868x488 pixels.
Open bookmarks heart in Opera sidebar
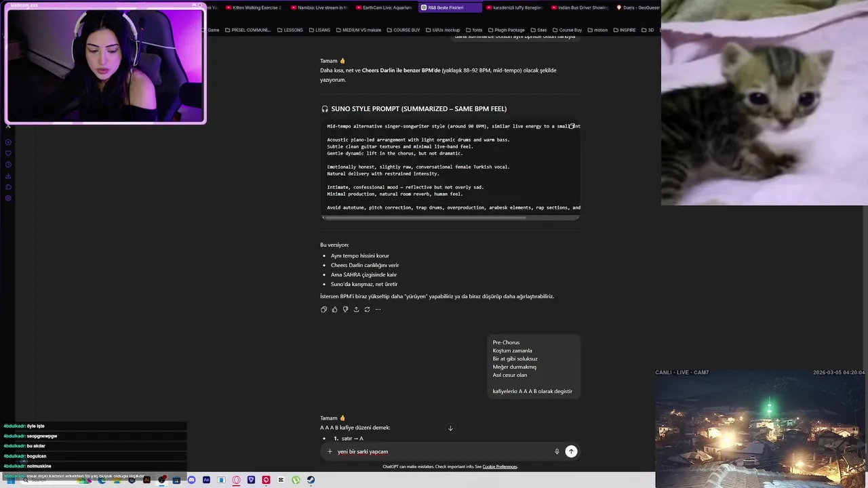point(8,153)
